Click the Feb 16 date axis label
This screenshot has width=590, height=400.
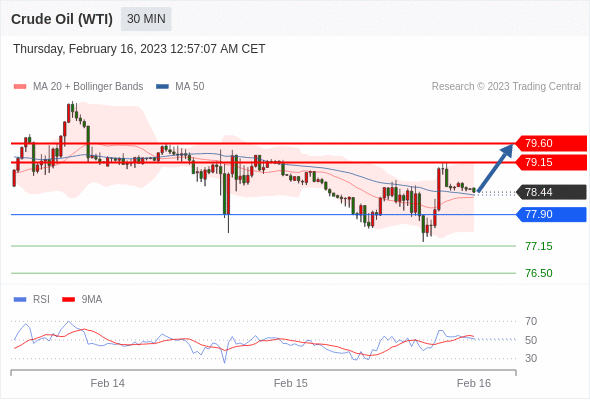tap(474, 383)
